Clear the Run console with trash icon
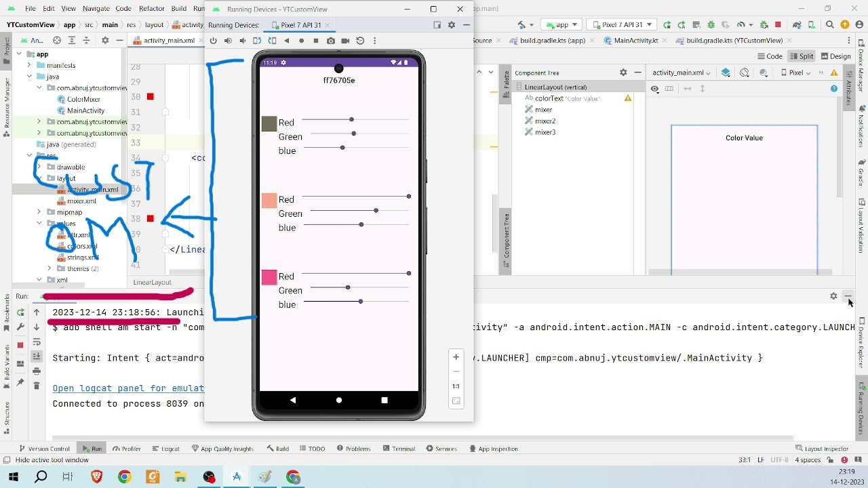 coord(37,386)
